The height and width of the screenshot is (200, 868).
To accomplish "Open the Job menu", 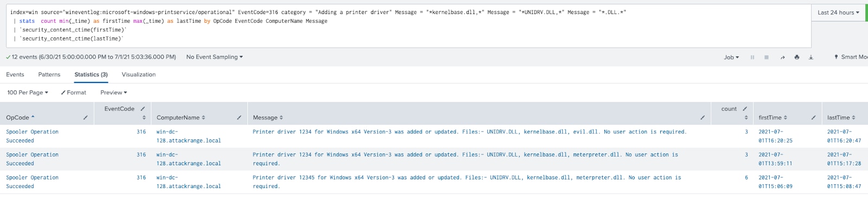I will click(x=731, y=57).
